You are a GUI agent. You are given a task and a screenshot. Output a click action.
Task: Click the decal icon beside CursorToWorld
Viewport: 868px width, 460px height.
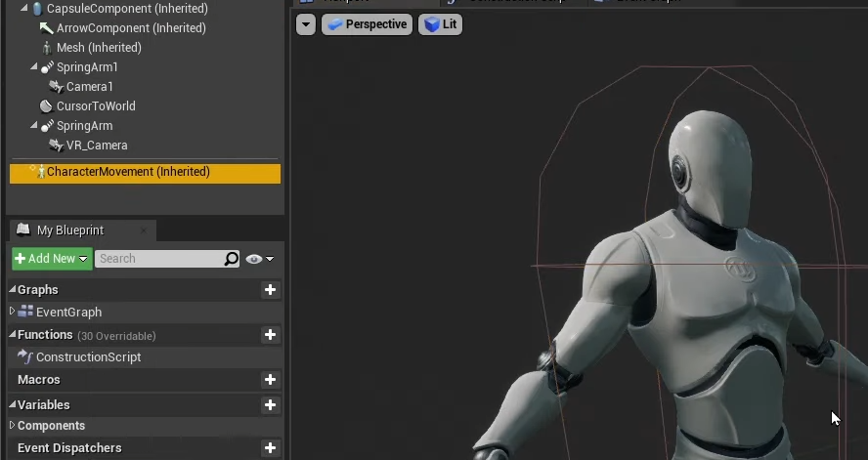coord(47,105)
